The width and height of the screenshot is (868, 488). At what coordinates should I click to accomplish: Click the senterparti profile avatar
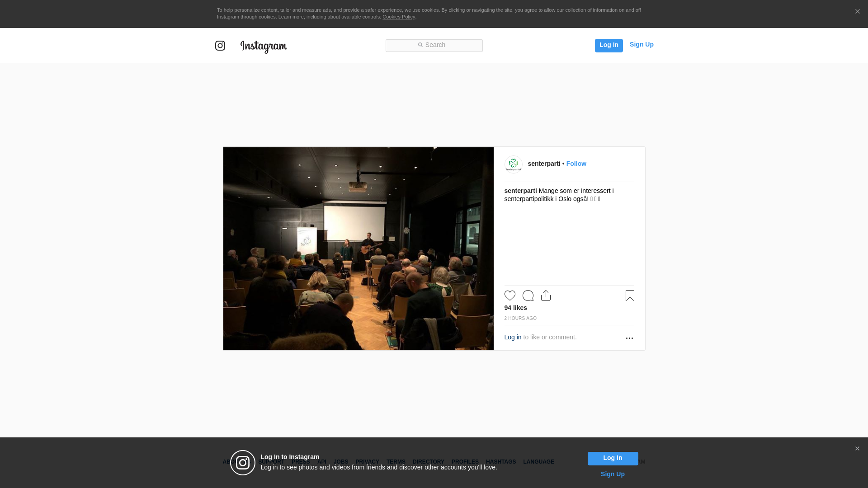(x=513, y=164)
